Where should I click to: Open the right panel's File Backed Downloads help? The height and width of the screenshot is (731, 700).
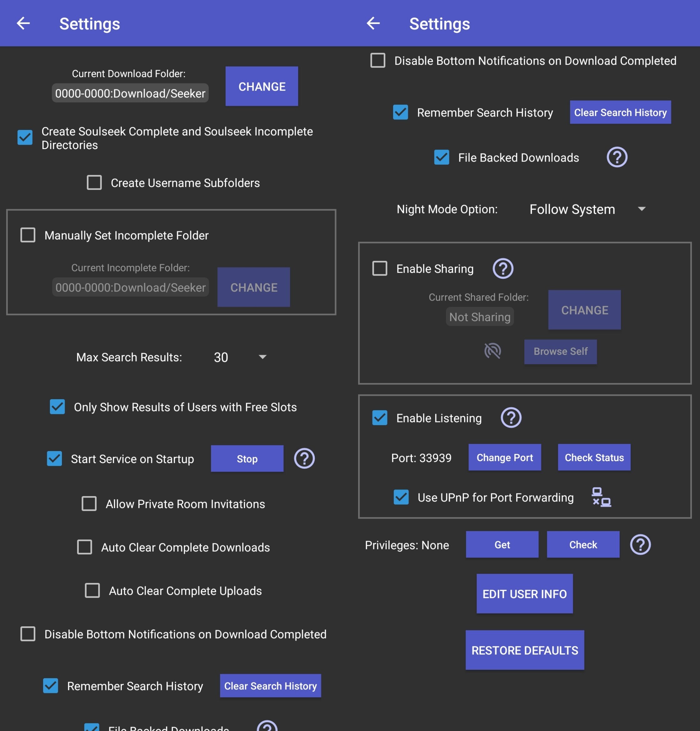point(617,157)
